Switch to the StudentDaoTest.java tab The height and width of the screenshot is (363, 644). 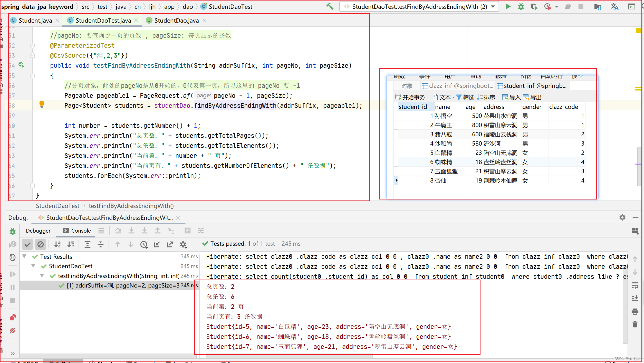103,21
